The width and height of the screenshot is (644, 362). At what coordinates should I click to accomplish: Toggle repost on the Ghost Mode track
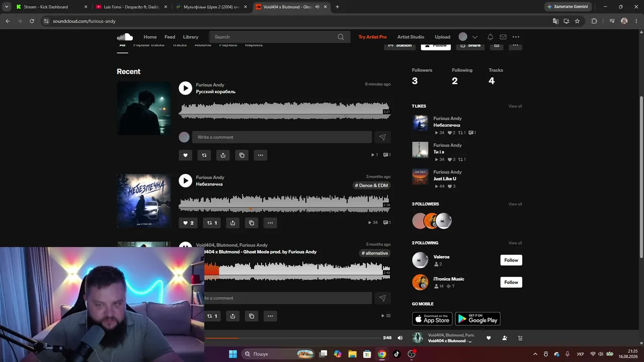[x=212, y=316]
